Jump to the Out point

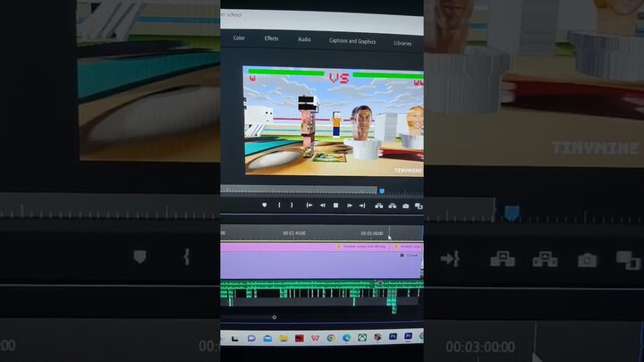point(362,206)
